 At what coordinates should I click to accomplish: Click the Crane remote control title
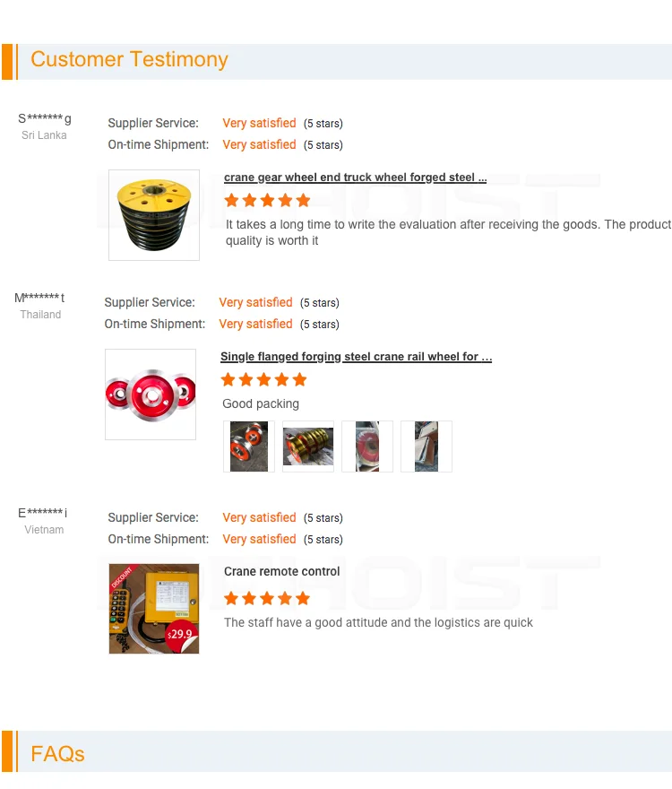point(281,571)
